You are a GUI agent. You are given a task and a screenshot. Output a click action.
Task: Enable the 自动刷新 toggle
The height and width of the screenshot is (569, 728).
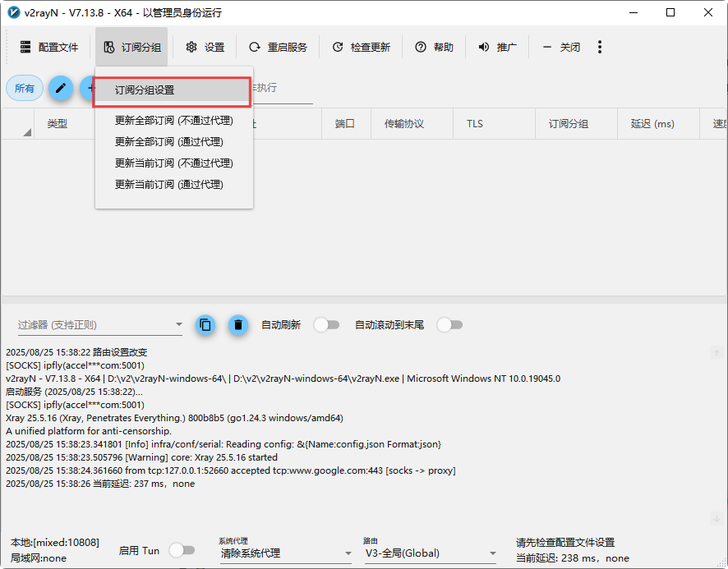(x=326, y=325)
